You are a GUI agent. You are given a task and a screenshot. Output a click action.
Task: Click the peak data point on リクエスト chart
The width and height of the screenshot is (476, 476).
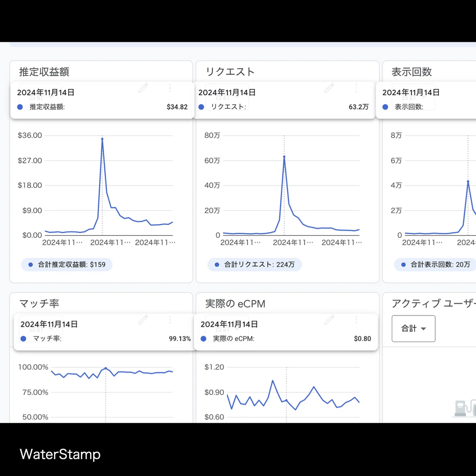pyautogui.click(x=284, y=157)
